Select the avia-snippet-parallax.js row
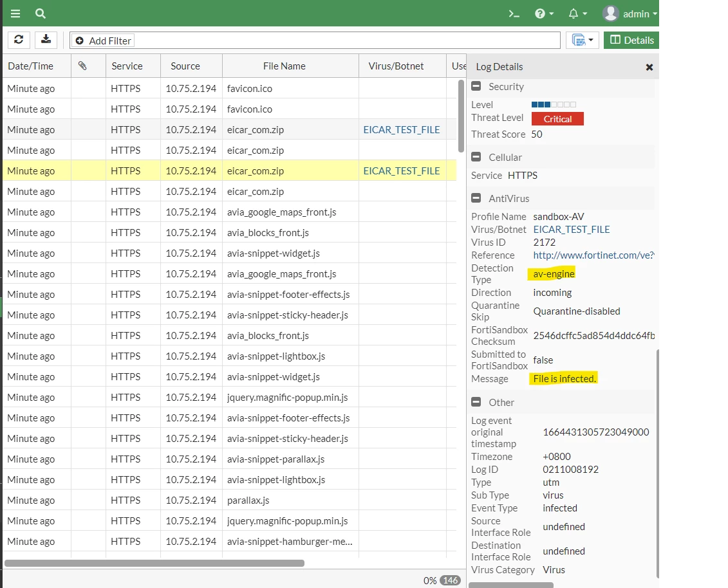Screen dimensions: 728x588 [x=230, y=459]
